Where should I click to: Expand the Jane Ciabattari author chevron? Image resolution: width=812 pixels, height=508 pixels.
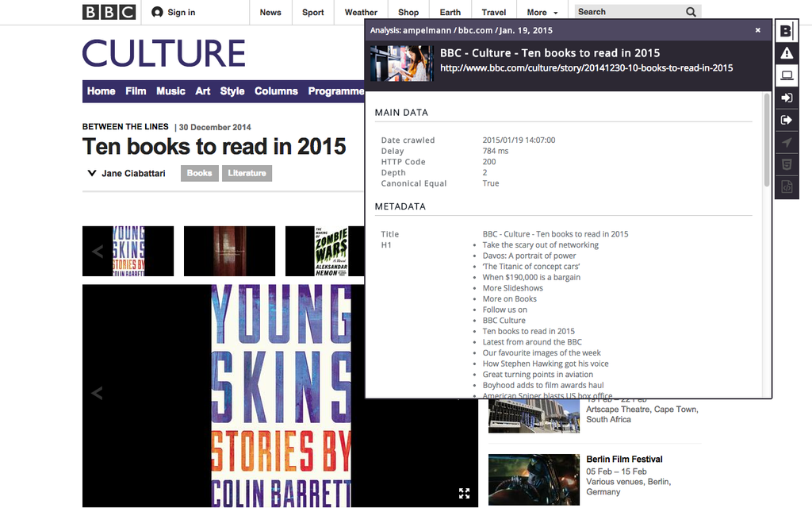tap(92, 173)
